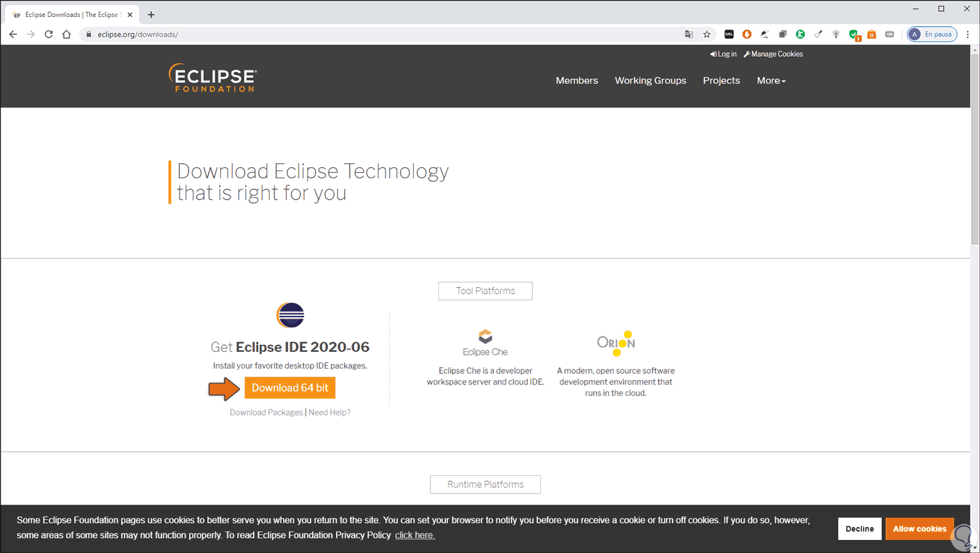Viewport: 980px width, 553px height.
Task: Select the Eclipse Downloads browser tab
Action: 72,14
